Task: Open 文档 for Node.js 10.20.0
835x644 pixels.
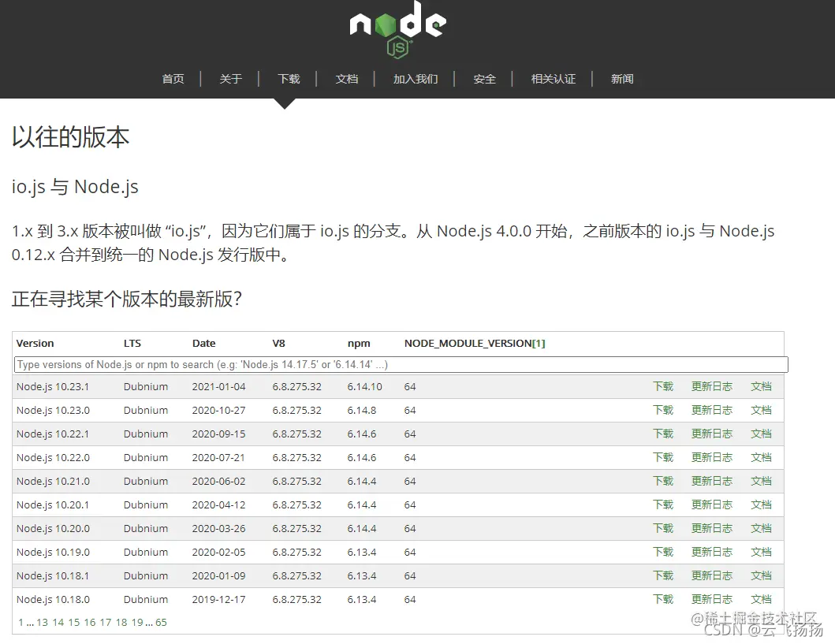Action: [762, 528]
